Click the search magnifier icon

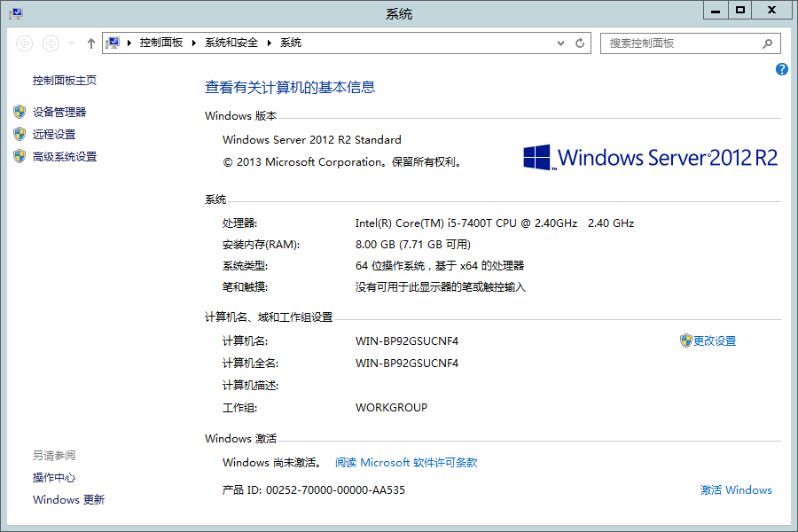click(768, 43)
